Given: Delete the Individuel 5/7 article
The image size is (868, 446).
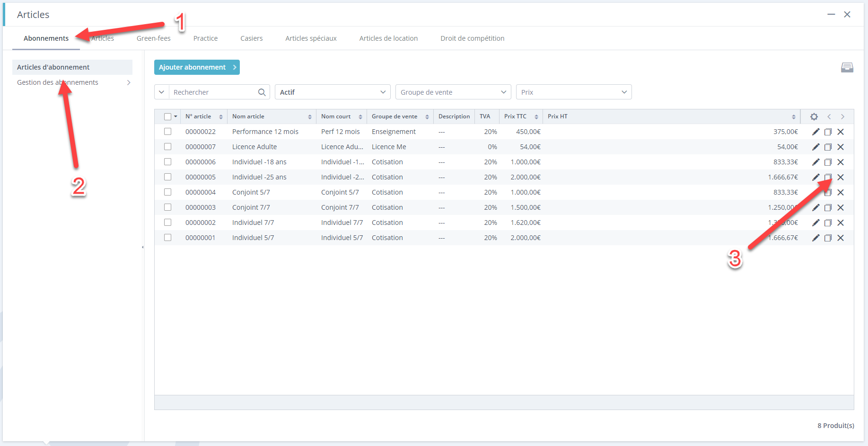Looking at the screenshot, I should click(x=841, y=238).
